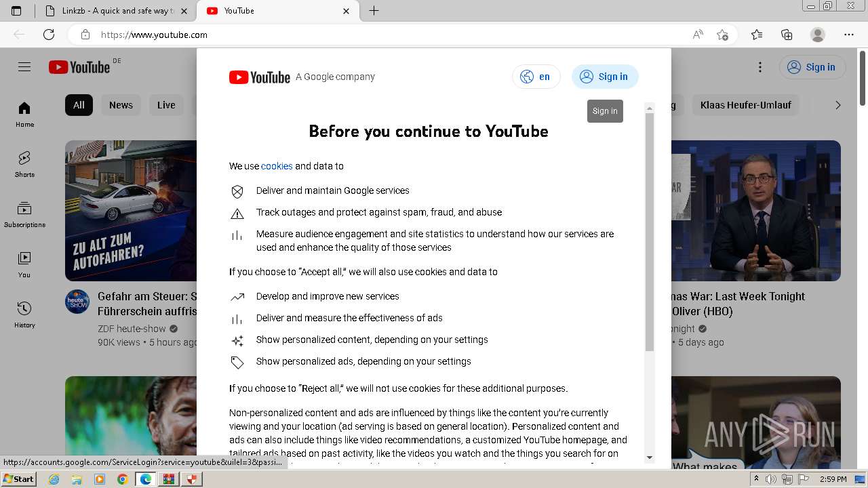This screenshot has height=488, width=868.
Task: Open 'Gefahr am Steuer' video title
Action: coord(147,304)
